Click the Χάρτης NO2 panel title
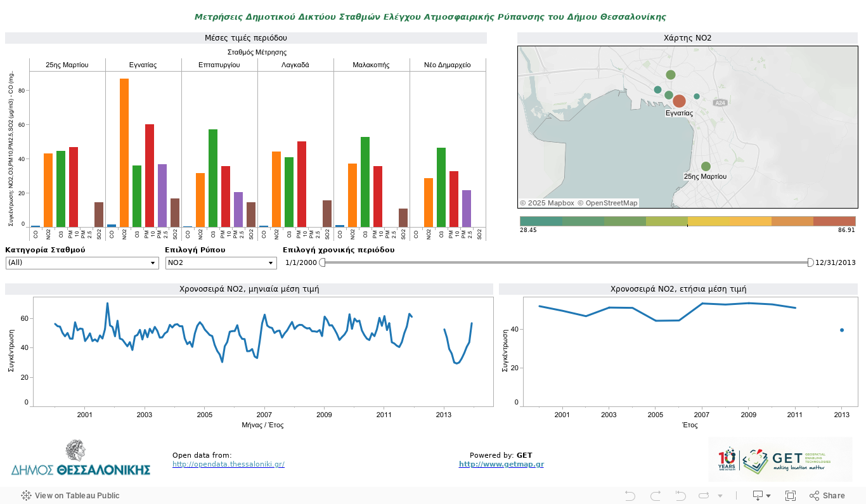 click(x=687, y=38)
